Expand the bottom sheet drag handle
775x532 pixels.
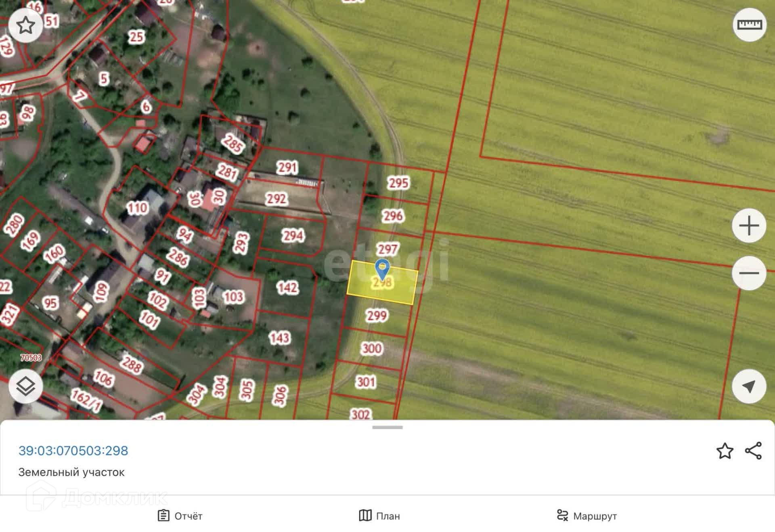(x=387, y=427)
